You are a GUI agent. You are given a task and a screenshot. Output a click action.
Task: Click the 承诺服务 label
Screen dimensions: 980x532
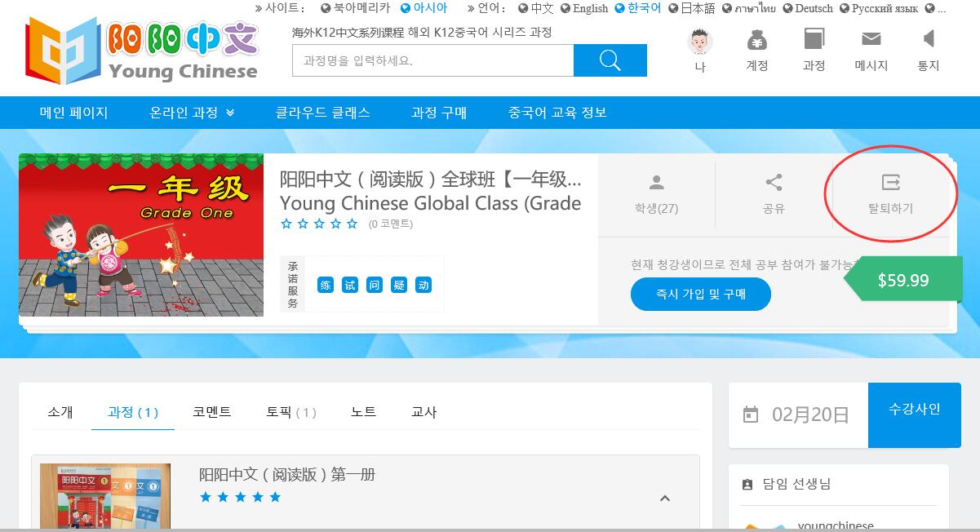pos(292,285)
